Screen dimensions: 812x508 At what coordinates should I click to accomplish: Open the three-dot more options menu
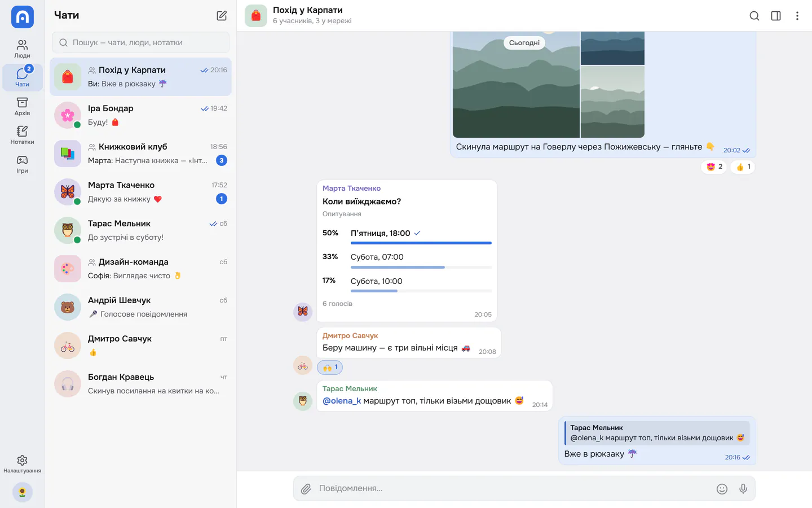click(797, 16)
